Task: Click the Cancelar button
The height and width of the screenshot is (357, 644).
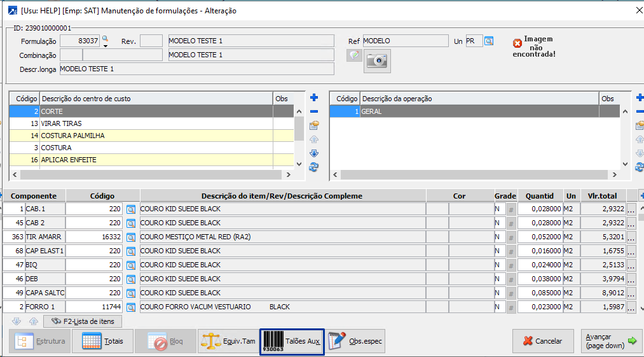Action: (x=543, y=341)
